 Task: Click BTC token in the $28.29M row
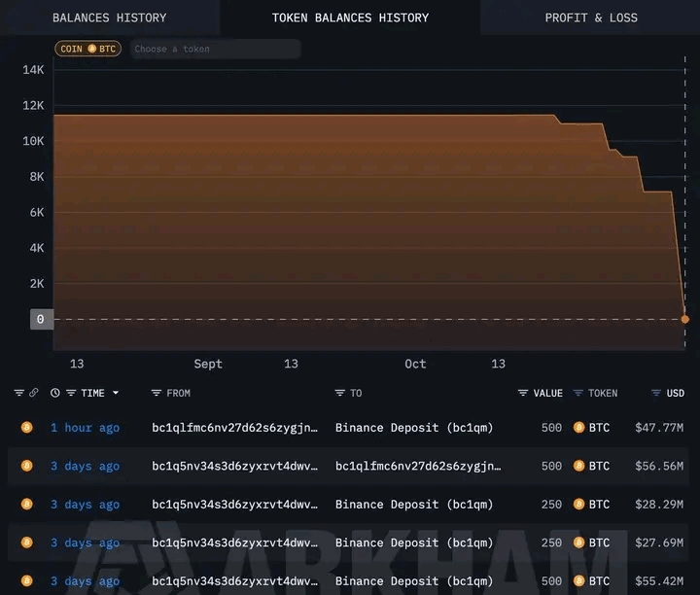click(592, 505)
